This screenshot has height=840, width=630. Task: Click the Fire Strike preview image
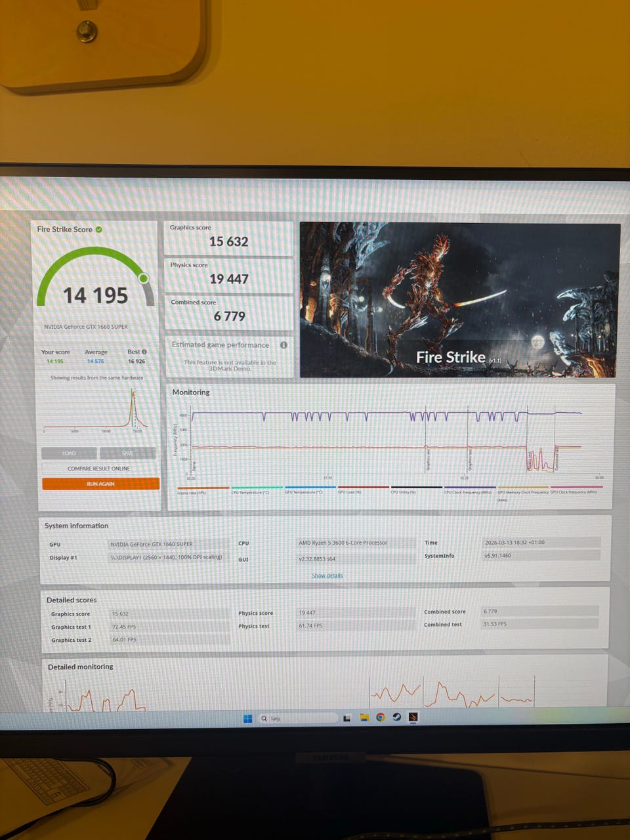point(459,300)
